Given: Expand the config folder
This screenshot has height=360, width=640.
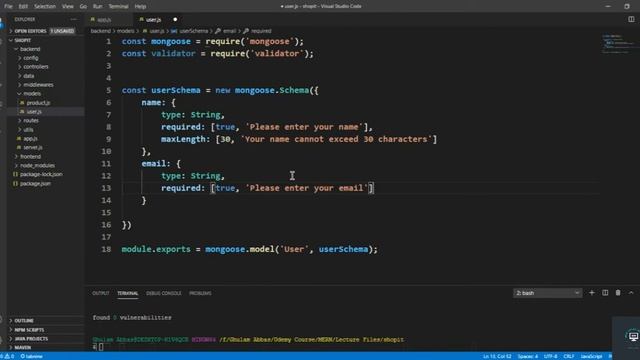Looking at the screenshot, I should point(46,58).
